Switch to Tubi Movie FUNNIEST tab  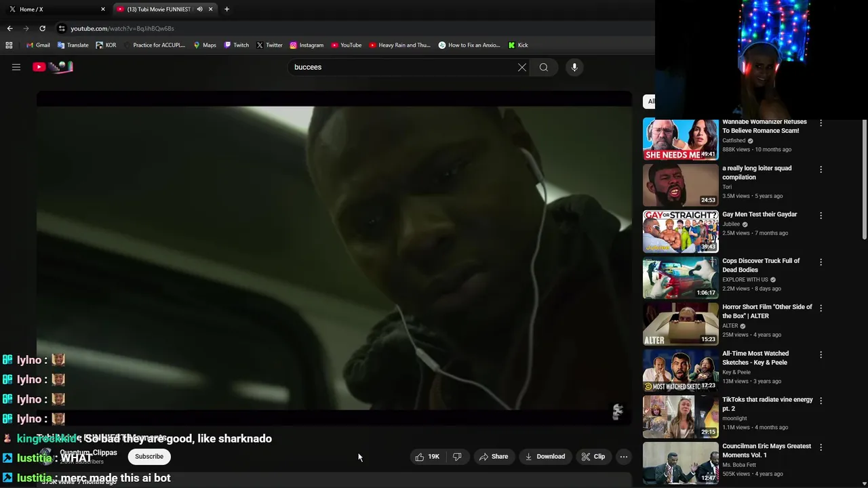(x=159, y=9)
